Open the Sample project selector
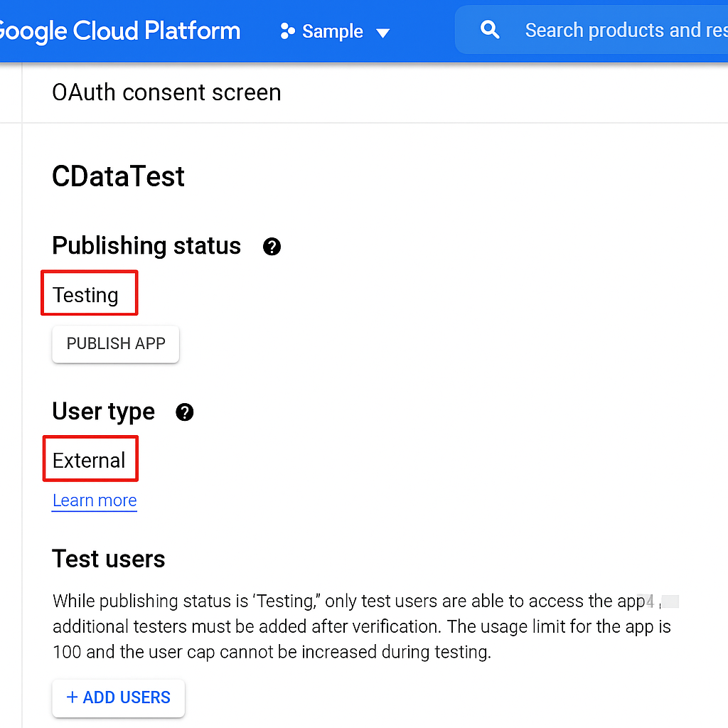Viewport: 728px width, 728px height. [x=333, y=32]
